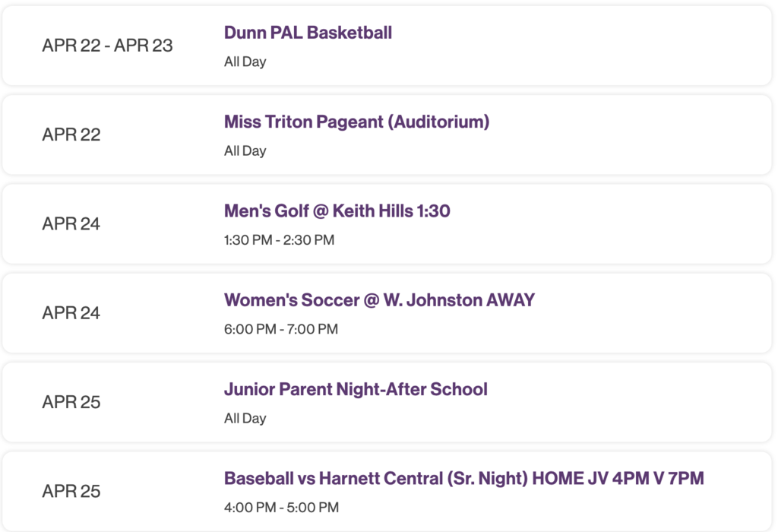Click the 6:00 PM - 7:00 PM time
This screenshot has height=532, width=778.
[280, 329]
